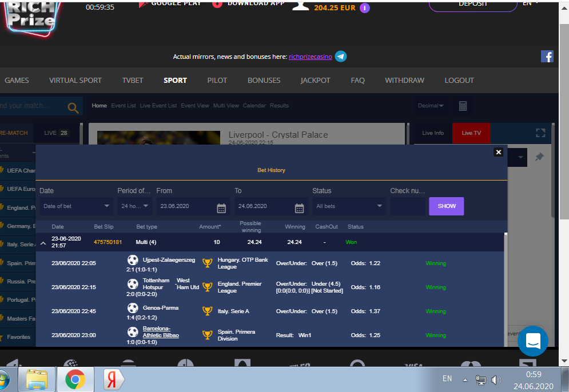Click the Find your match search field
569x392 pixels.
tap(33, 106)
